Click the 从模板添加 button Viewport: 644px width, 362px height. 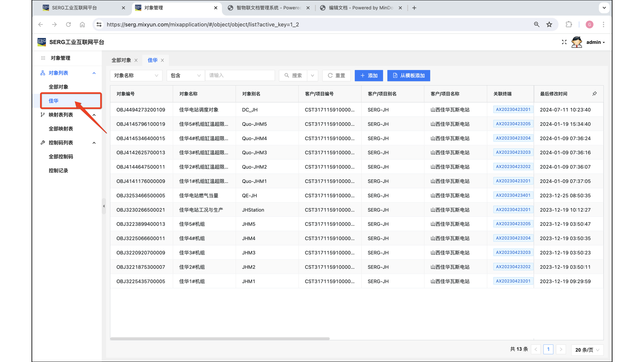pyautogui.click(x=409, y=75)
